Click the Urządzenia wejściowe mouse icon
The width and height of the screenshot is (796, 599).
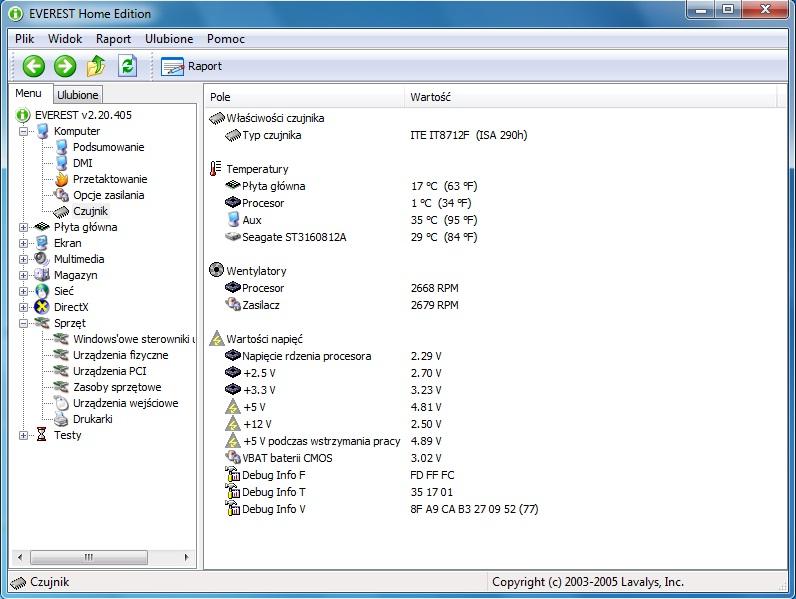(61, 403)
